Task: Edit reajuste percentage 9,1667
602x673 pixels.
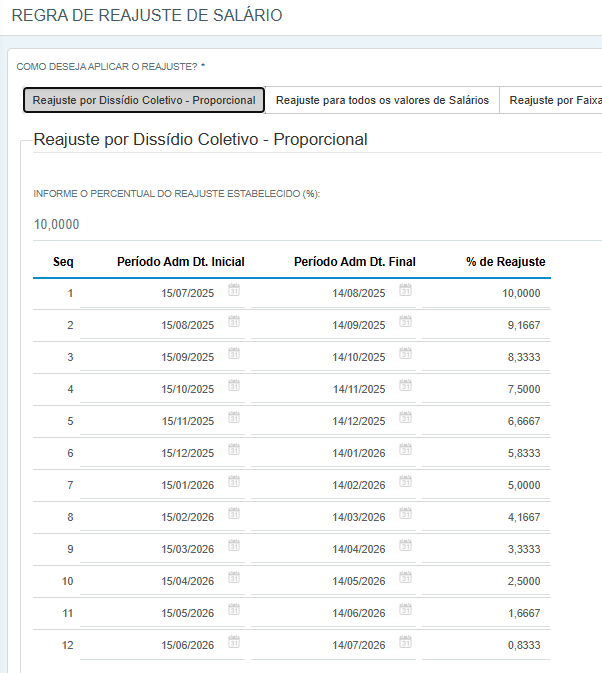Action: click(486, 325)
